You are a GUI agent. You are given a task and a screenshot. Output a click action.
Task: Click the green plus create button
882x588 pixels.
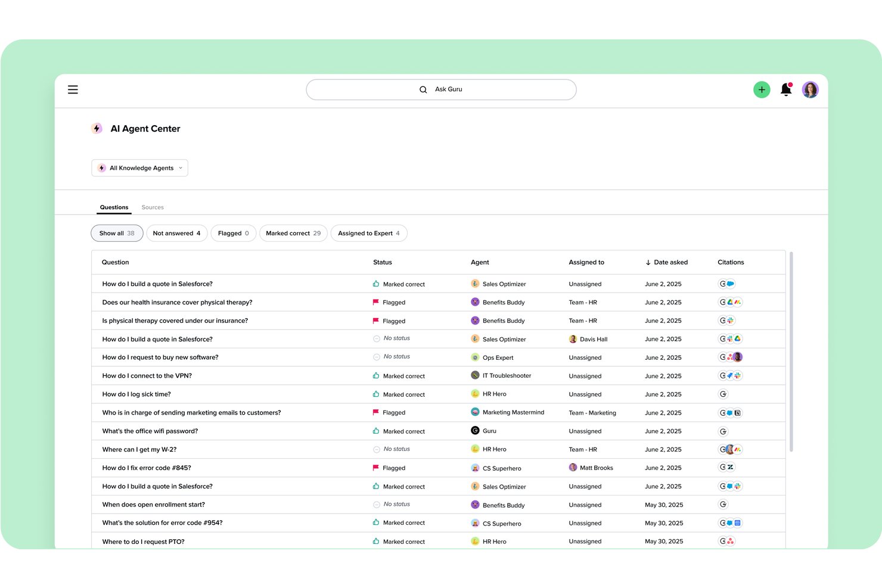[762, 89]
